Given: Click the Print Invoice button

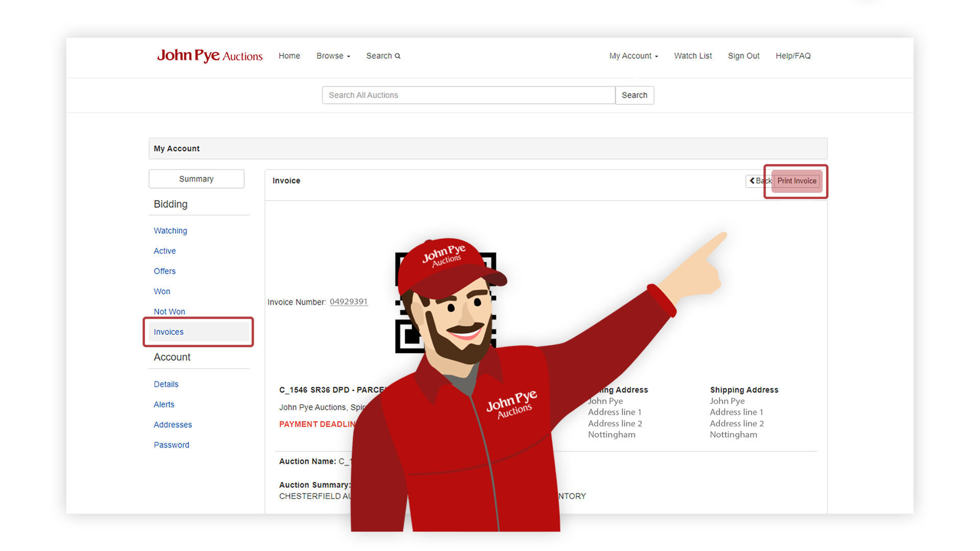Looking at the screenshot, I should coord(798,180).
